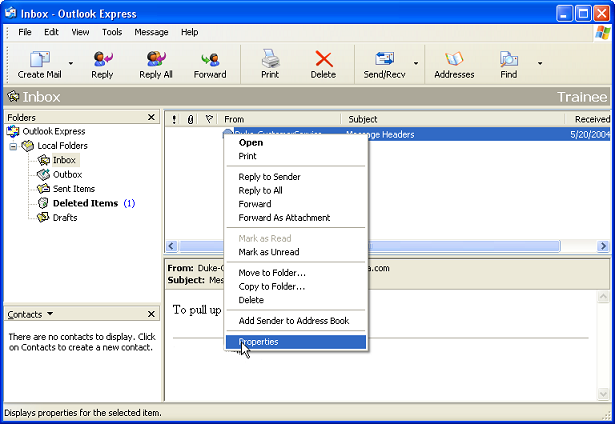Select Mark as Unread in context menu
Screen dimensions: 615x424
click(268, 252)
